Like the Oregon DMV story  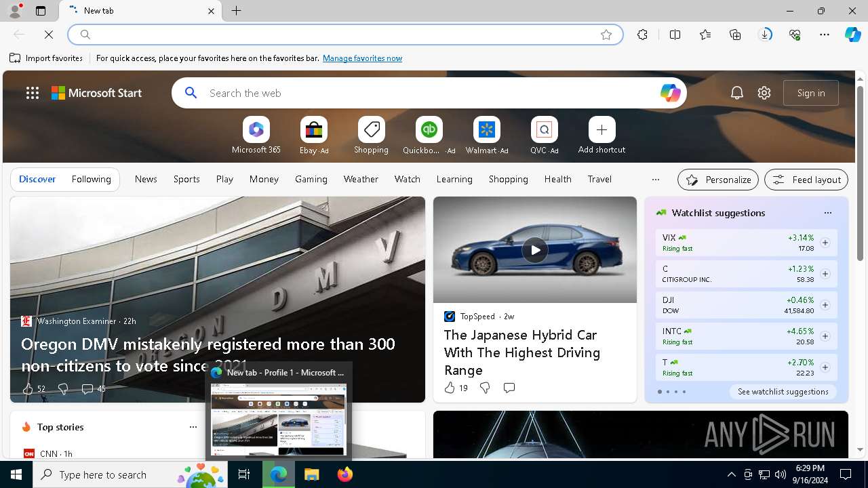click(x=28, y=388)
